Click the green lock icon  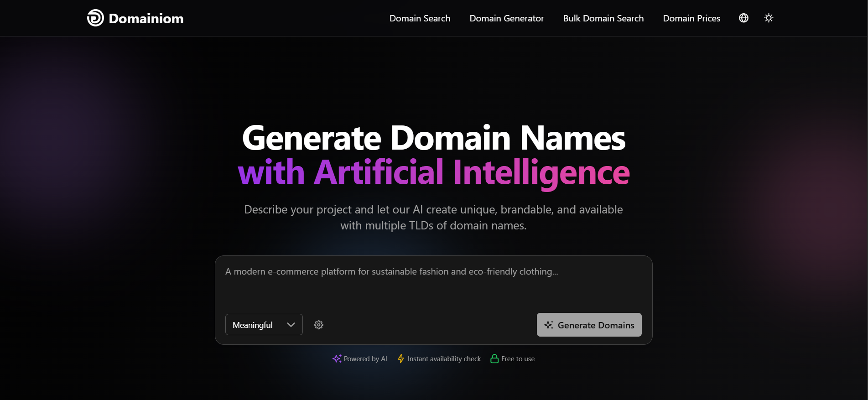tap(494, 358)
